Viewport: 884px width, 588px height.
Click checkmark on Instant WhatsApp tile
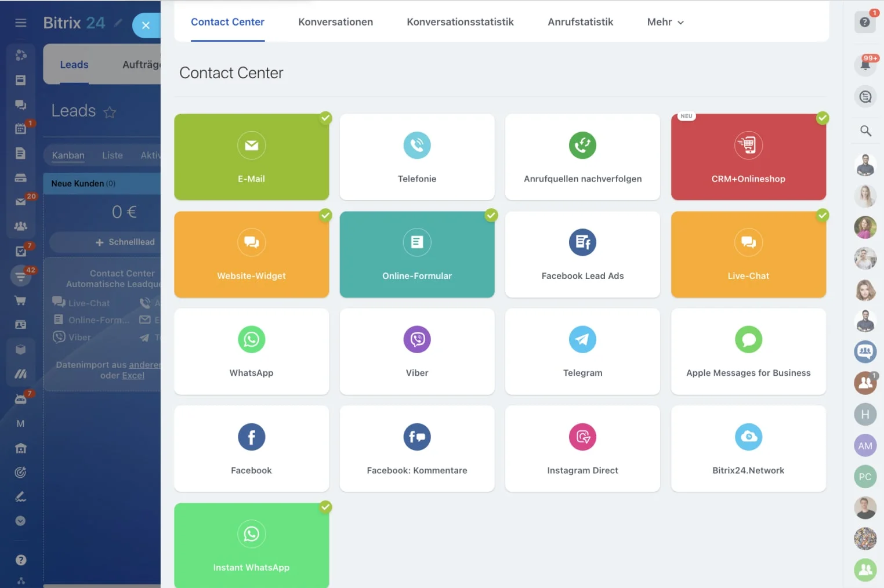point(326,507)
